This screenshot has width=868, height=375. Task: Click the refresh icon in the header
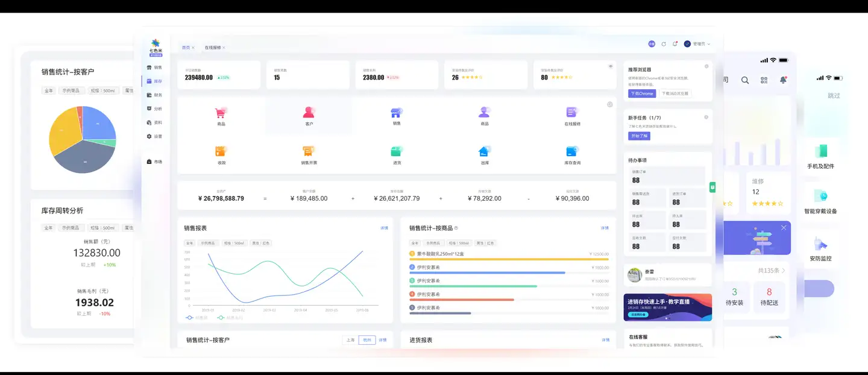point(664,44)
